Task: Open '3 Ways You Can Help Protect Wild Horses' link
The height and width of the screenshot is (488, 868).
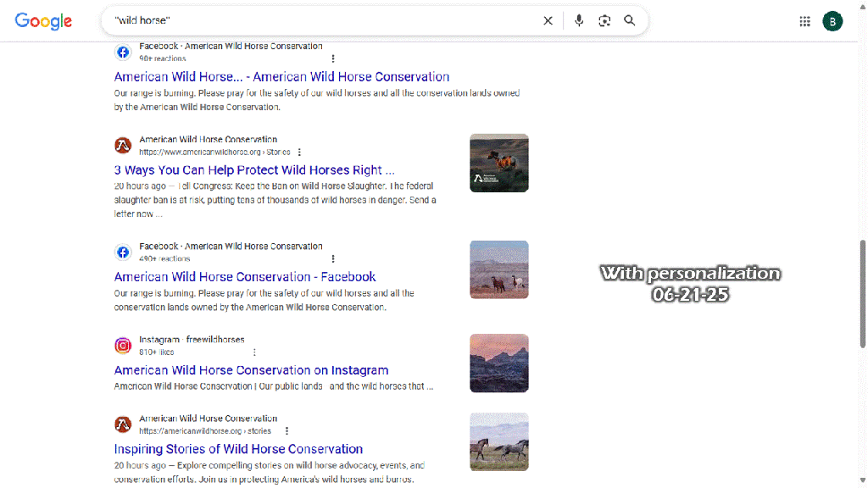Action: pyautogui.click(x=254, y=170)
